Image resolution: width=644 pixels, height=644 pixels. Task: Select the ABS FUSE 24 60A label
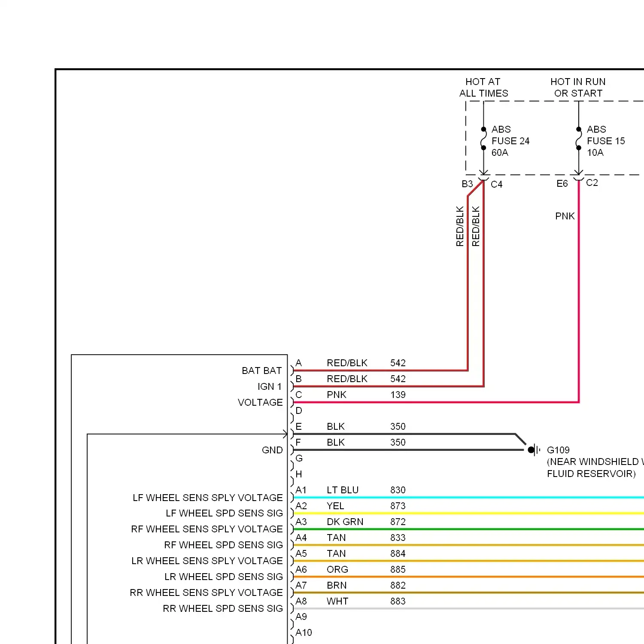click(510, 141)
